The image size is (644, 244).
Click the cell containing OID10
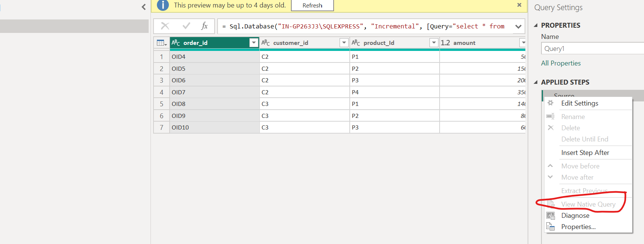215,127
